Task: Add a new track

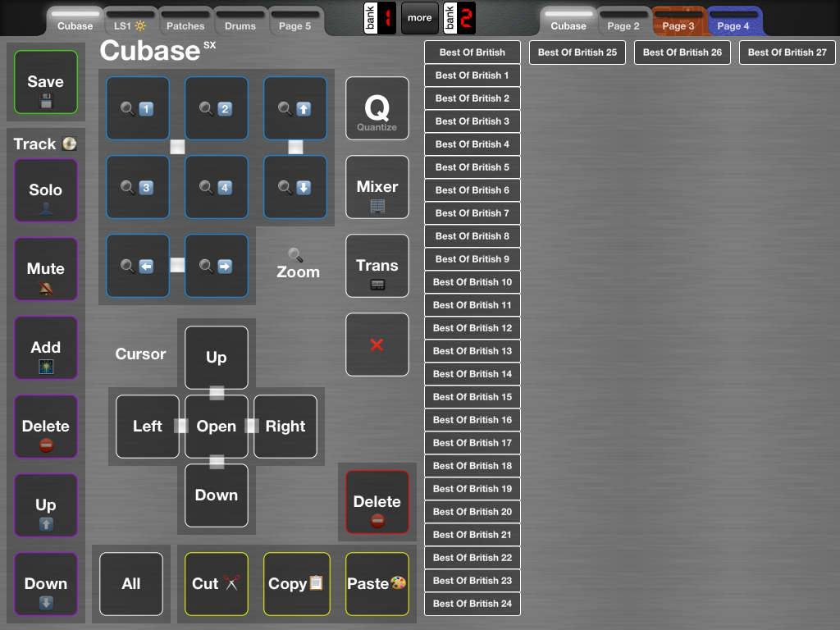Action: point(46,348)
